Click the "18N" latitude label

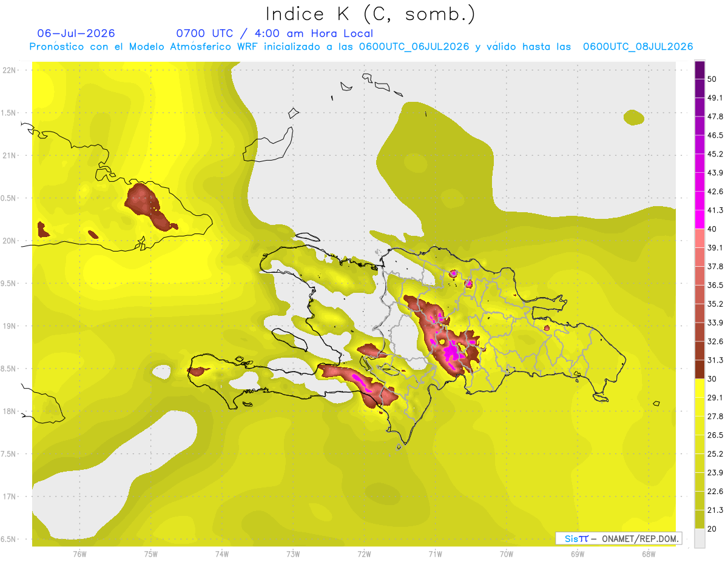(x=10, y=411)
